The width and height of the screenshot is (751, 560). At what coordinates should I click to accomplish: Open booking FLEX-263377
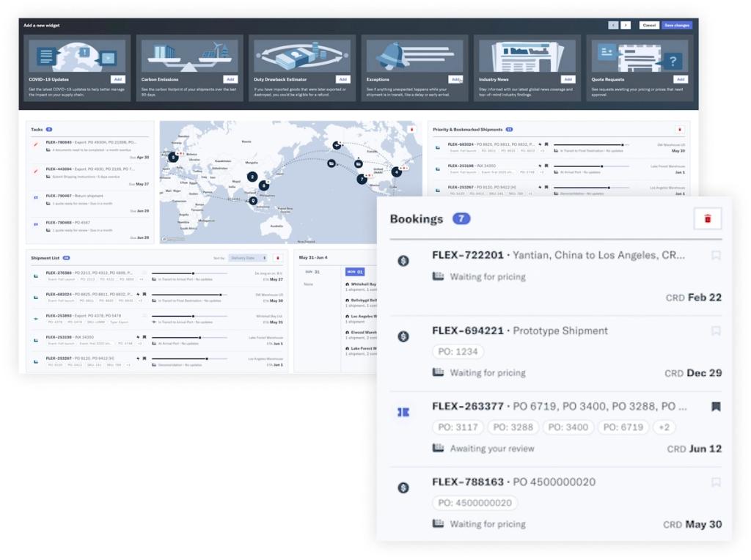pos(559,406)
